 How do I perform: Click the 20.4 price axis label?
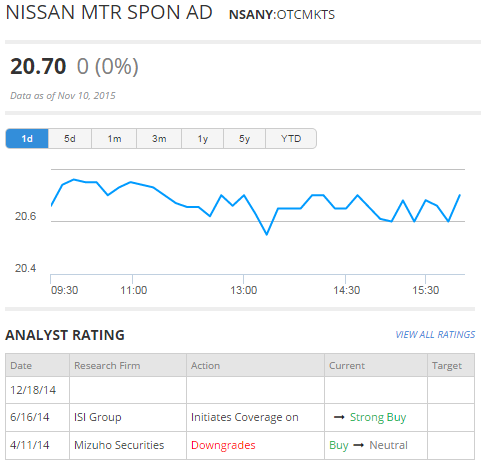(x=25, y=268)
